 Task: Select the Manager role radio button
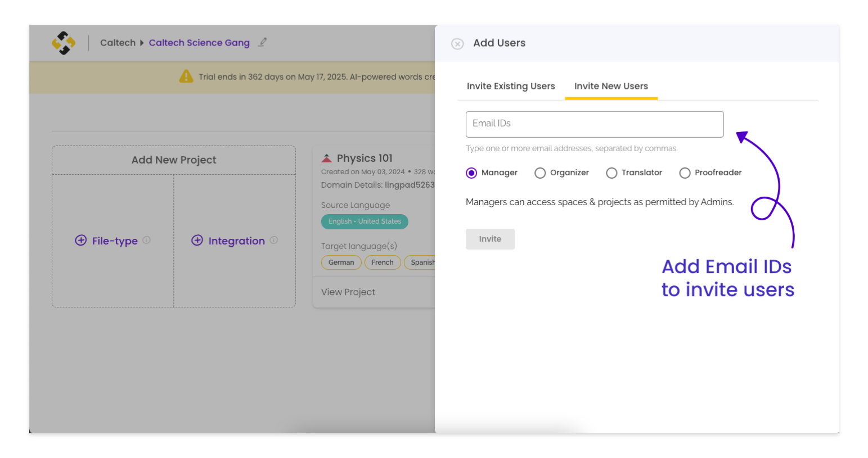(x=471, y=173)
